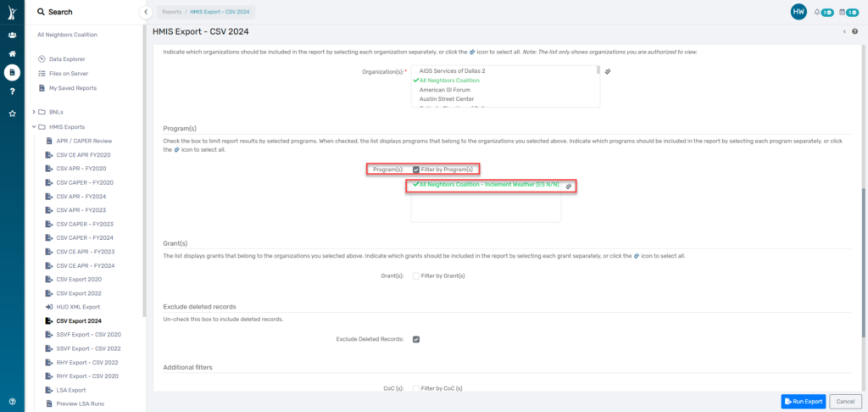Select all organizations with the double-check icon
The width and height of the screenshot is (868, 412).
click(x=607, y=71)
